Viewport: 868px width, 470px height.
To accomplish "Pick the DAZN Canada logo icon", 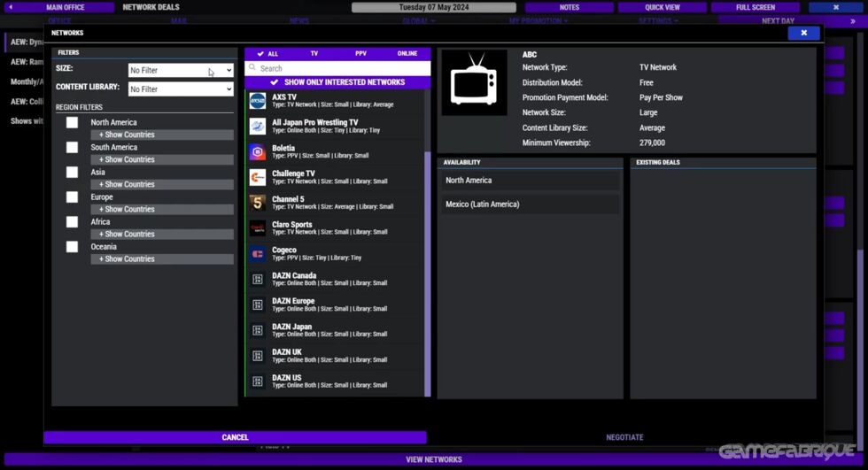I will (x=257, y=280).
